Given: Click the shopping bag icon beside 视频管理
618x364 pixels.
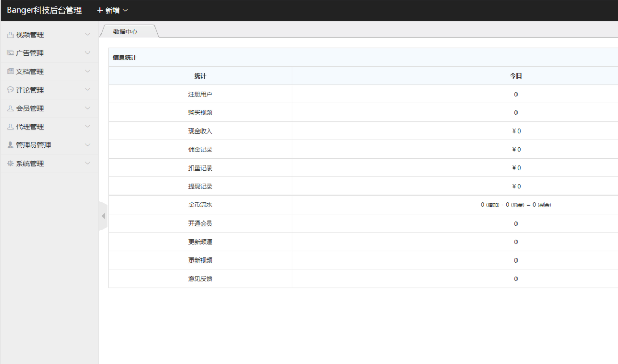Looking at the screenshot, I should coord(10,35).
